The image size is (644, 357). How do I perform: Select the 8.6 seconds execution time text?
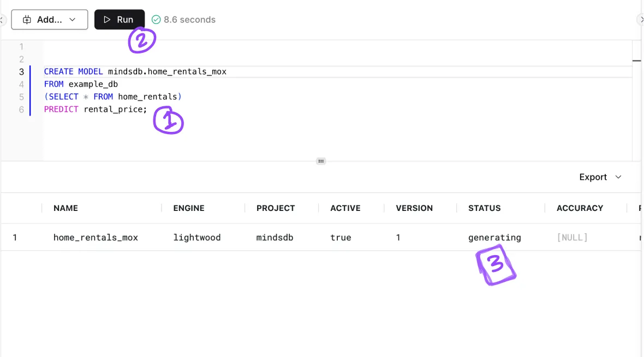point(189,20)
